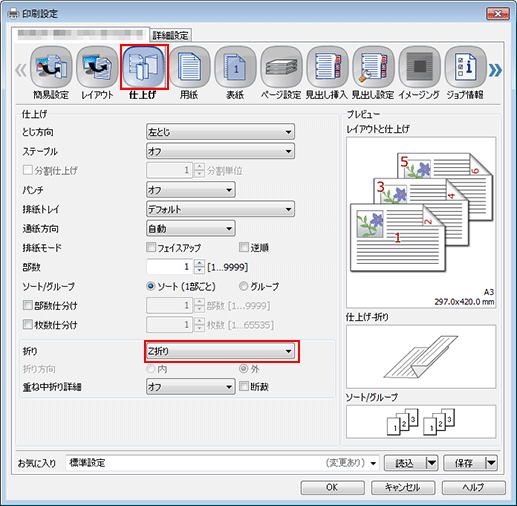Open the 用紙 paper icon
This screenshot has width=517, height=506.
point(189,73)
